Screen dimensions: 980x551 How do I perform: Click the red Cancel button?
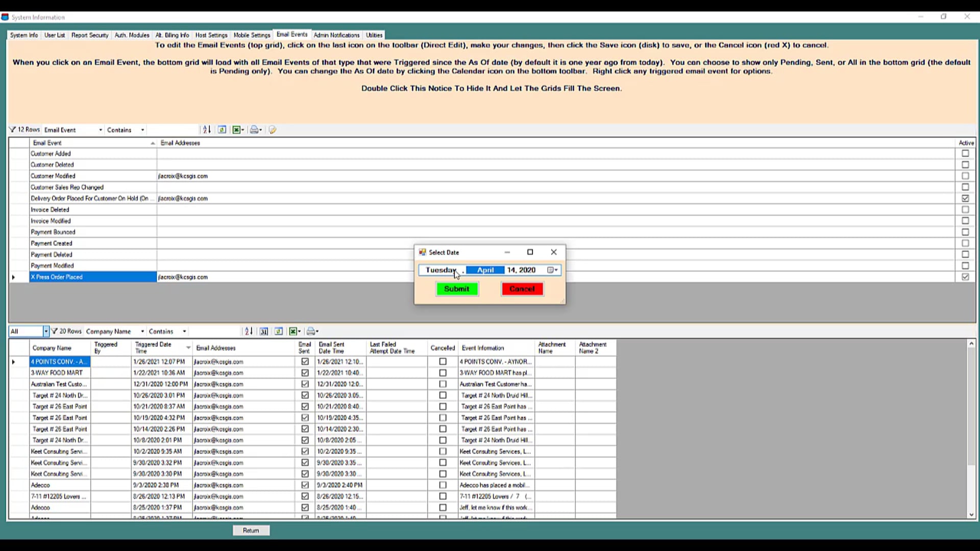[x=522, y=289]
